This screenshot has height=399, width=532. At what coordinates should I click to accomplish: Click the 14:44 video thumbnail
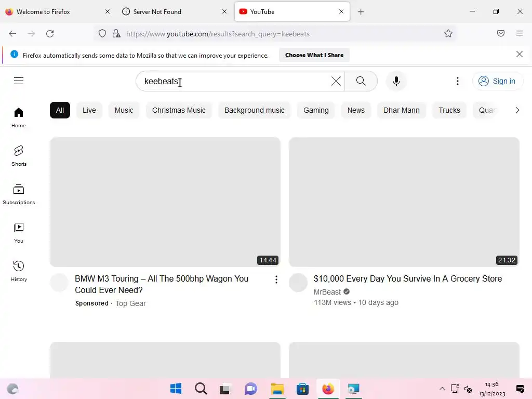165,202
